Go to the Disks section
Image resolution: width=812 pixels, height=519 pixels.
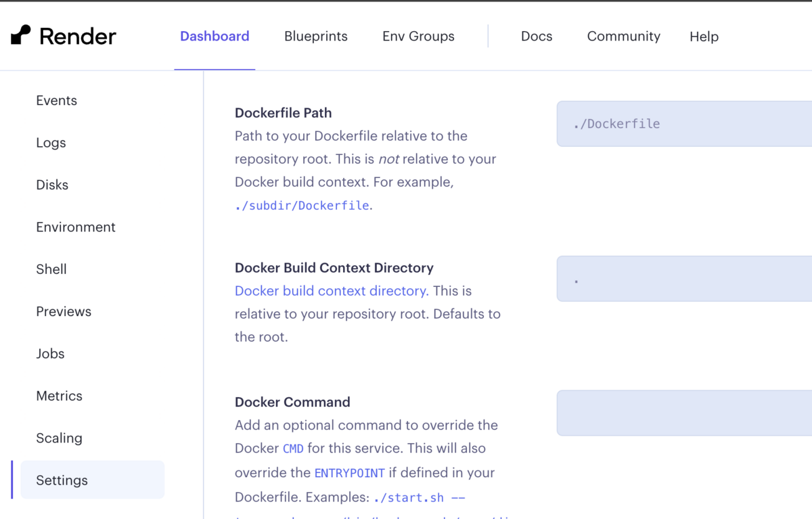[52, 185]
